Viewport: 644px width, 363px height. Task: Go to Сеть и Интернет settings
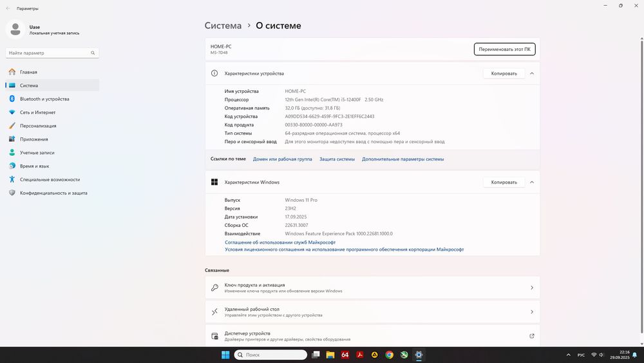tap(52, 112)
